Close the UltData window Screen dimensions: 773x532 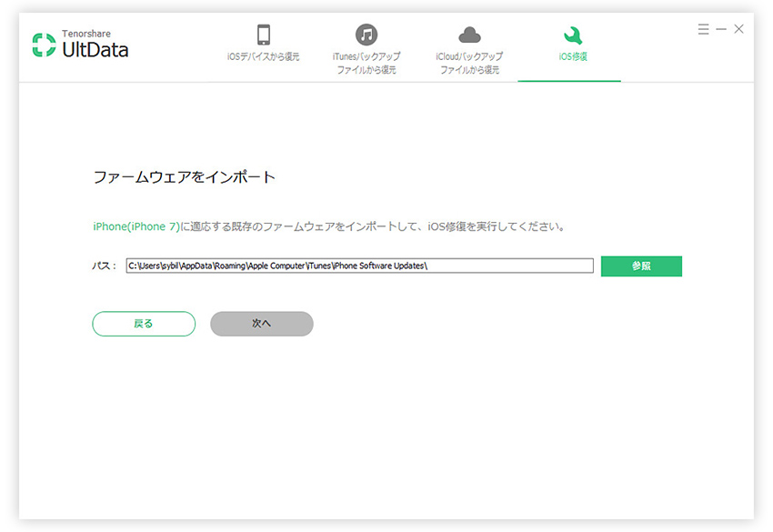click(x=738, y=29)
